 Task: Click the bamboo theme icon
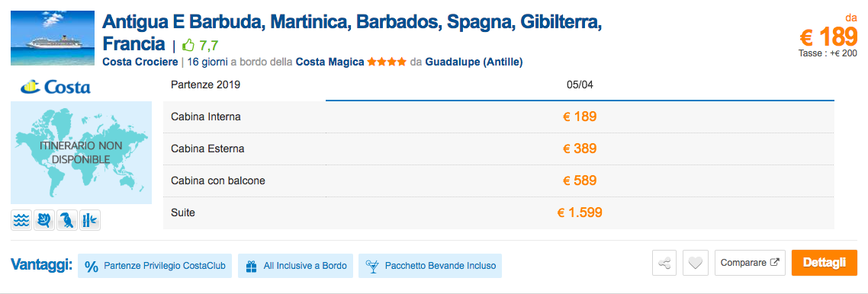coord(90,220)
